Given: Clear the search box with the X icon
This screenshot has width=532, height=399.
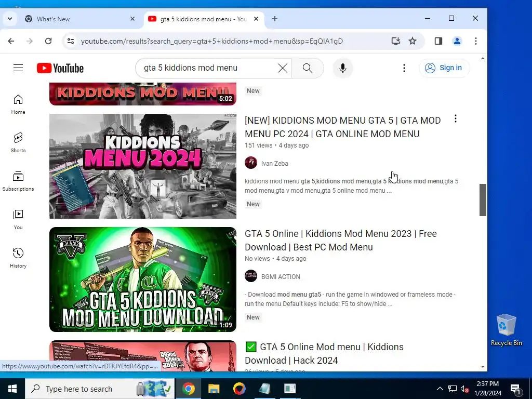Looking at the screenshot, I should point(282,68).
